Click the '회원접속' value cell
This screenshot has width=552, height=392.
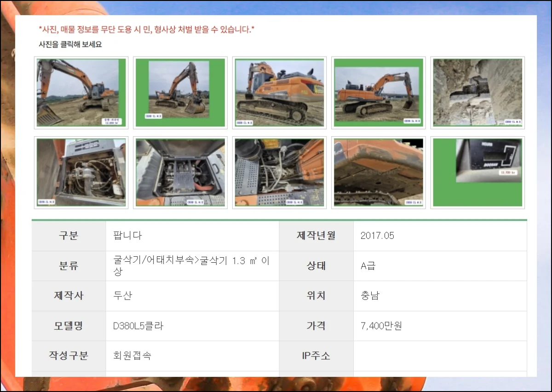point(192,356)
